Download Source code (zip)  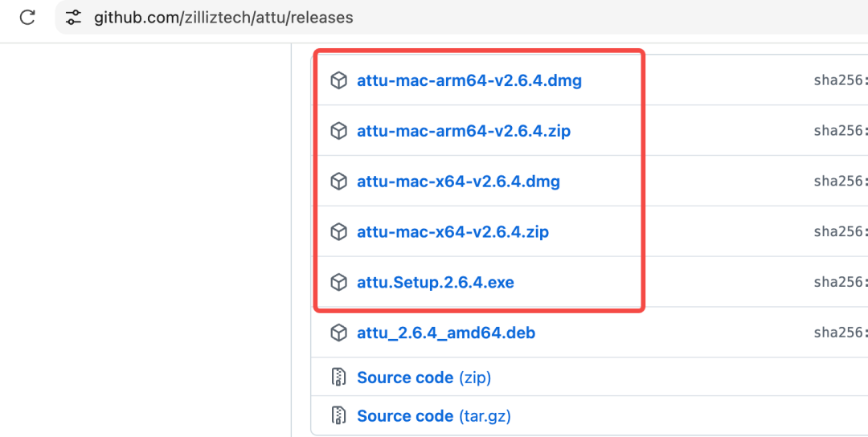coord(424,378)
